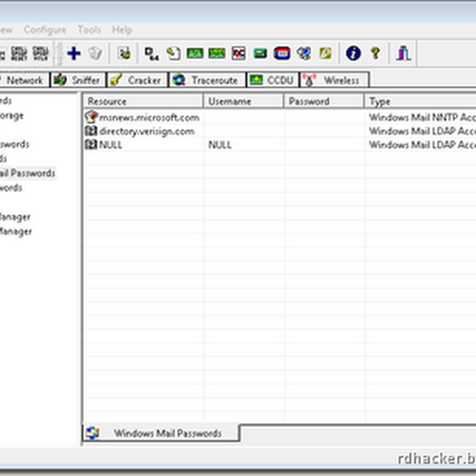Screen dimensions: 476x476
Task: Click the trash can Remove icon
Action: click(x=95, y=53)
